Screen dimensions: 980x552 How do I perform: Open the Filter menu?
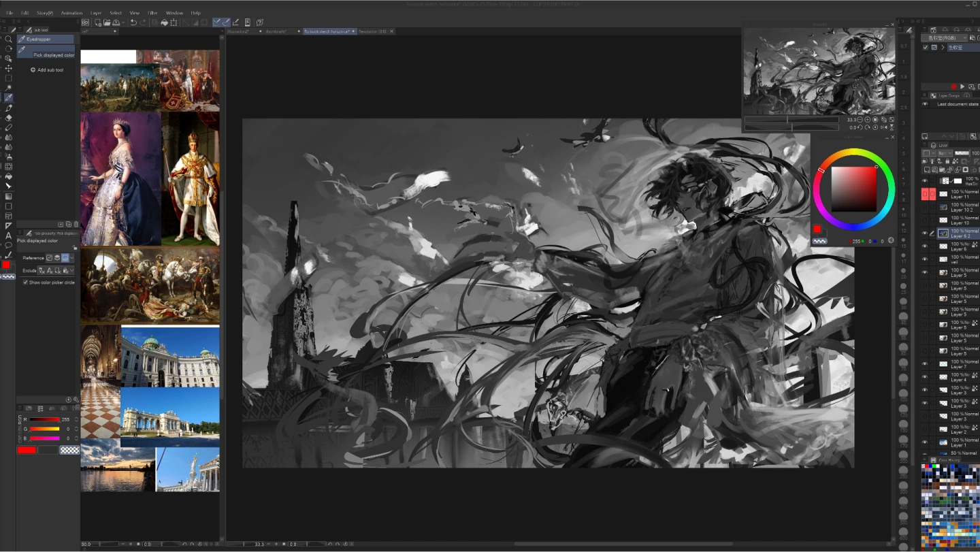[x=152, y=13]
